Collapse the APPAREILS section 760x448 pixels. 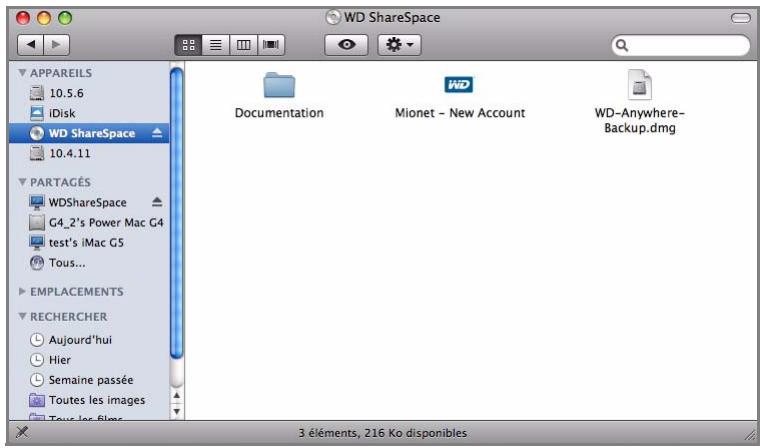point(22,73)
